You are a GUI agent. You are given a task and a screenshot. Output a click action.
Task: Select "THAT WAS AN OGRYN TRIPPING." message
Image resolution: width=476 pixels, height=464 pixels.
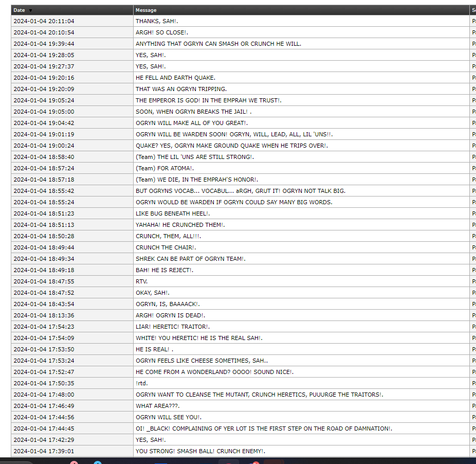[181, 89]
